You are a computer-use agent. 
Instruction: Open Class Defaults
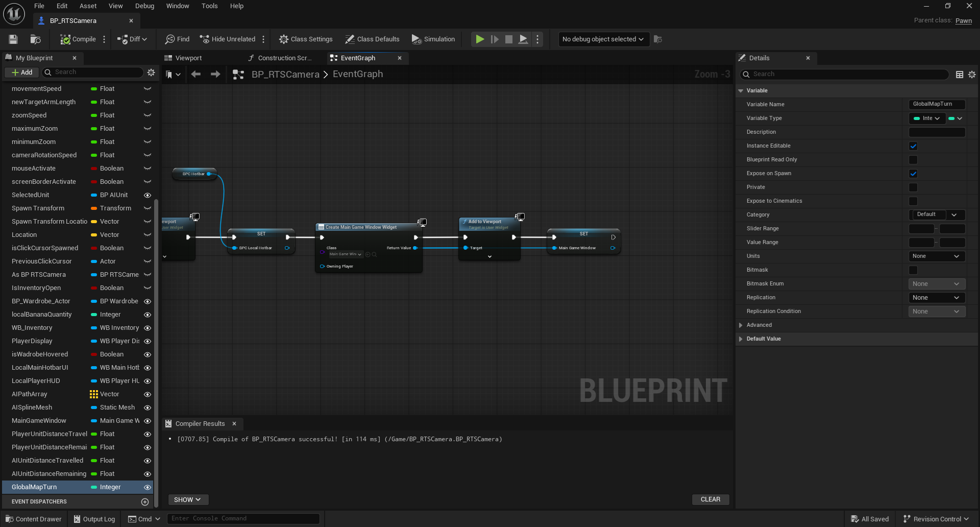pyautogui.click(x=372, y=39)
